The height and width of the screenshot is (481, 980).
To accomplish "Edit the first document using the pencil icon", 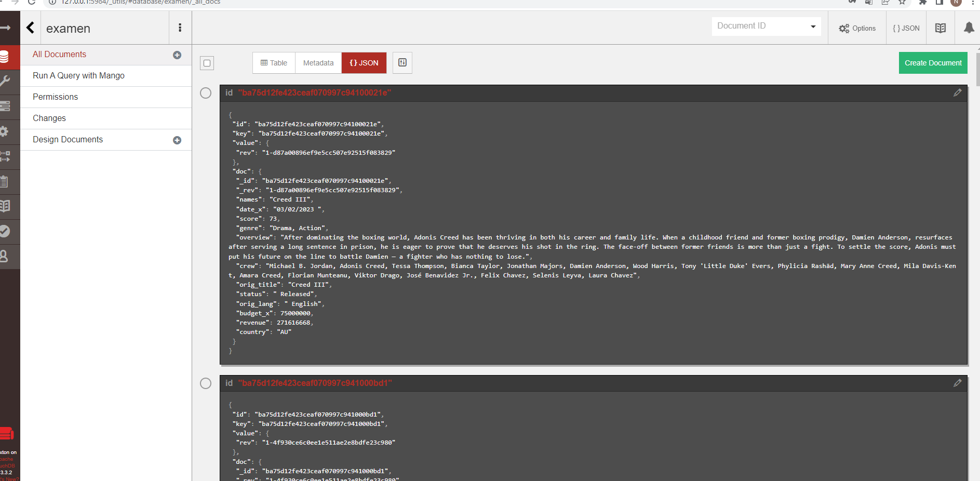I will tap(958, 92).
